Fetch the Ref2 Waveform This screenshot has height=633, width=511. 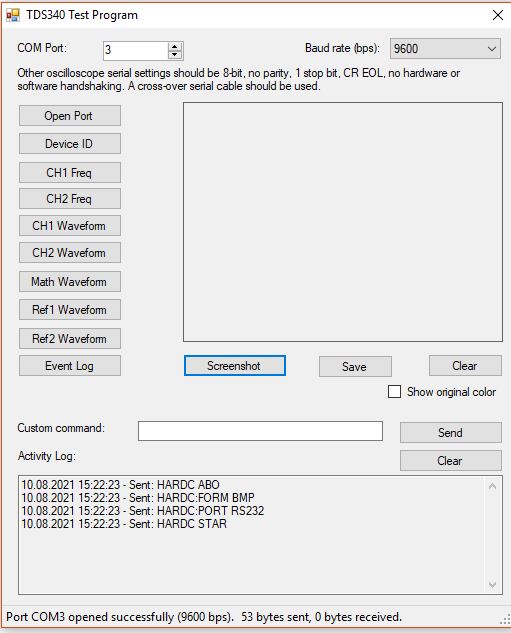pos(69,339)
